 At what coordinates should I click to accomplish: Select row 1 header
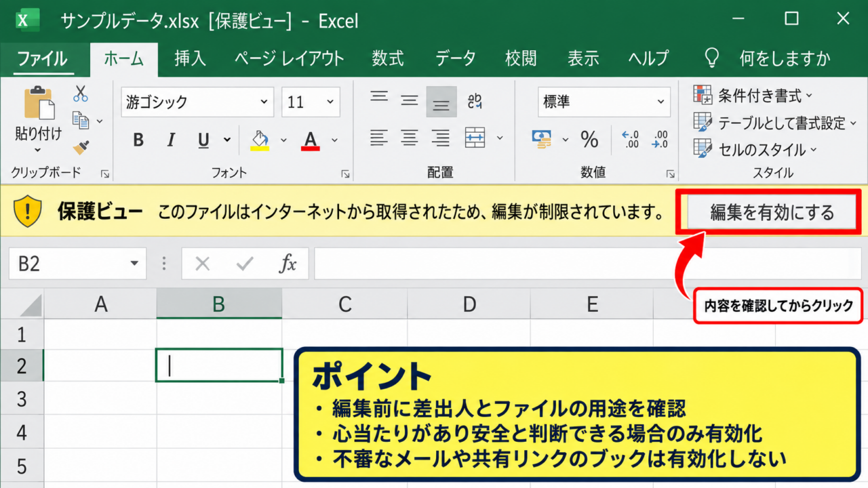(x=22, y=334)
